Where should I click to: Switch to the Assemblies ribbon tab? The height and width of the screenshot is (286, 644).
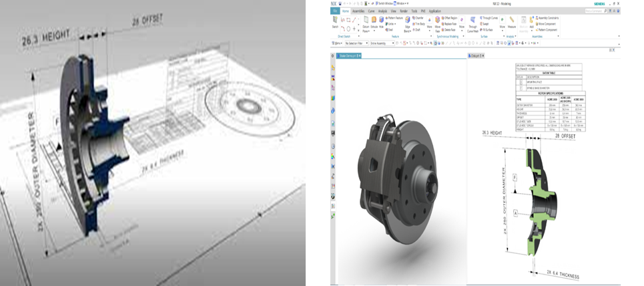[x=359, y=11]
